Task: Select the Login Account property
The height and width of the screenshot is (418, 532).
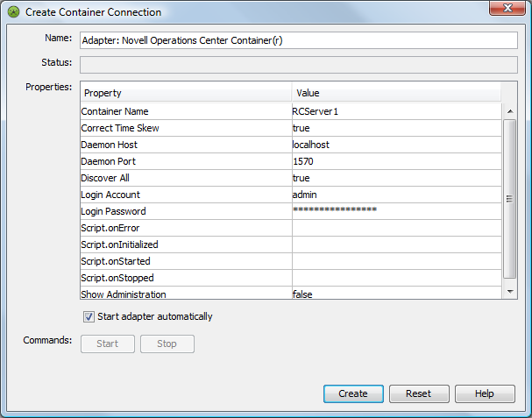Action: click(x=186, y=195)
